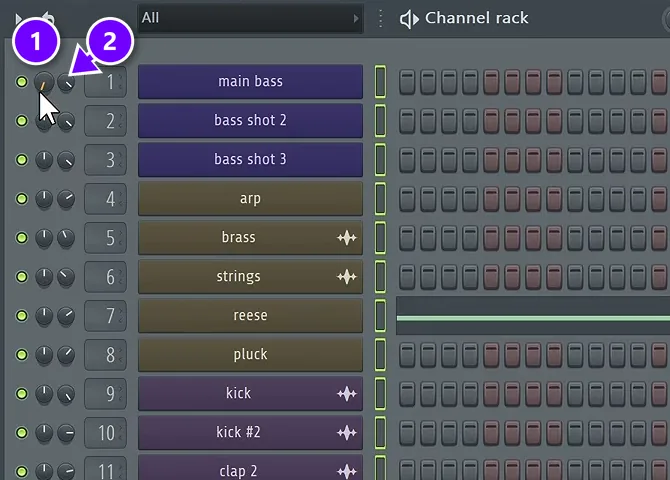Screen dimensions: 670x480
Task: Open the reese channel settings
Action: pos(250,315)
